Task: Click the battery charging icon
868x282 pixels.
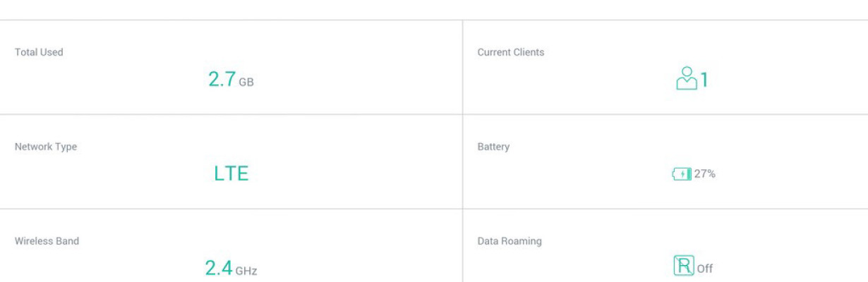Action: [x=681, y=173]
